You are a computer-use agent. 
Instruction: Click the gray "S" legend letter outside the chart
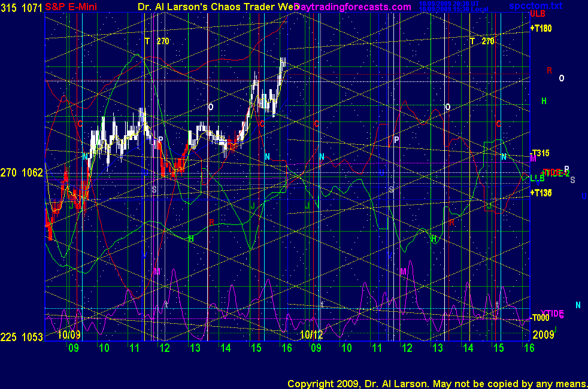[572, 180]
